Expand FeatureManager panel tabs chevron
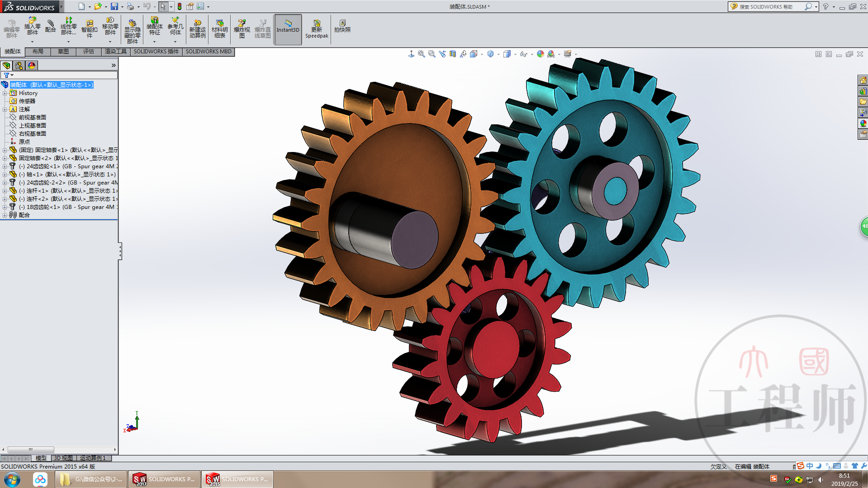 coord(114,66)
